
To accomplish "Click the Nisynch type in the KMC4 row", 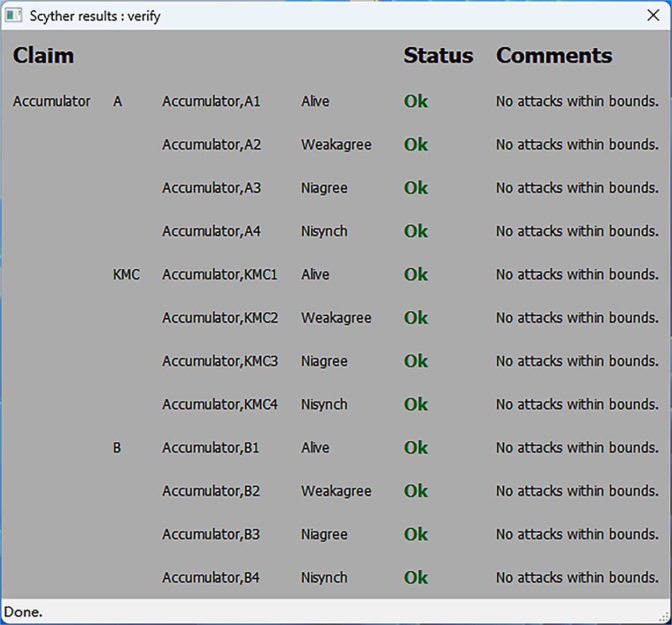I will 324,405.
